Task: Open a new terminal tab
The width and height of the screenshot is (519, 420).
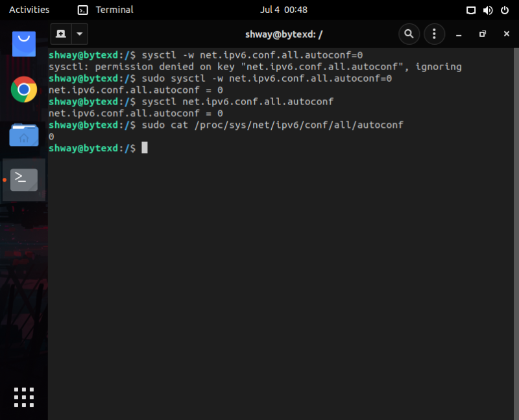Action: point(61,34)
